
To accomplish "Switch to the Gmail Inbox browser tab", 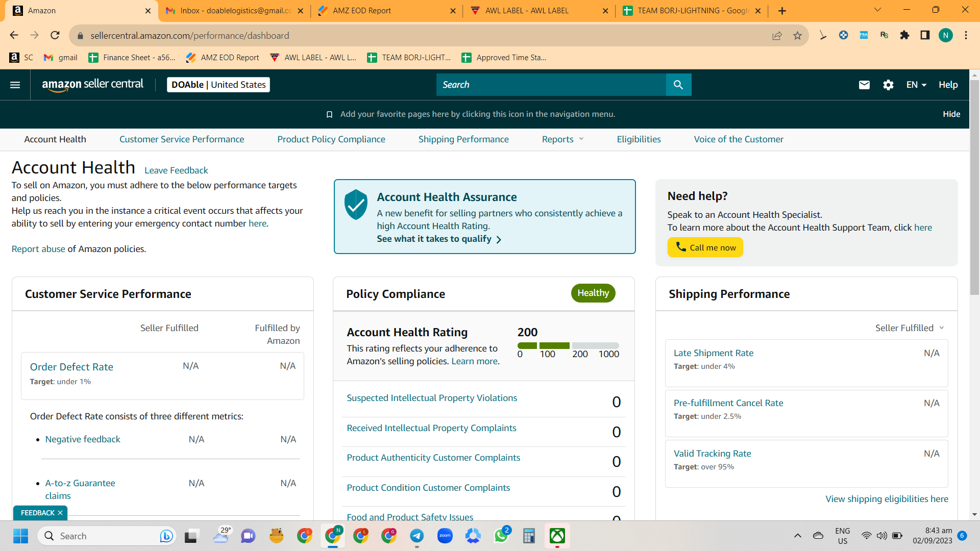I will click(234, 11).
